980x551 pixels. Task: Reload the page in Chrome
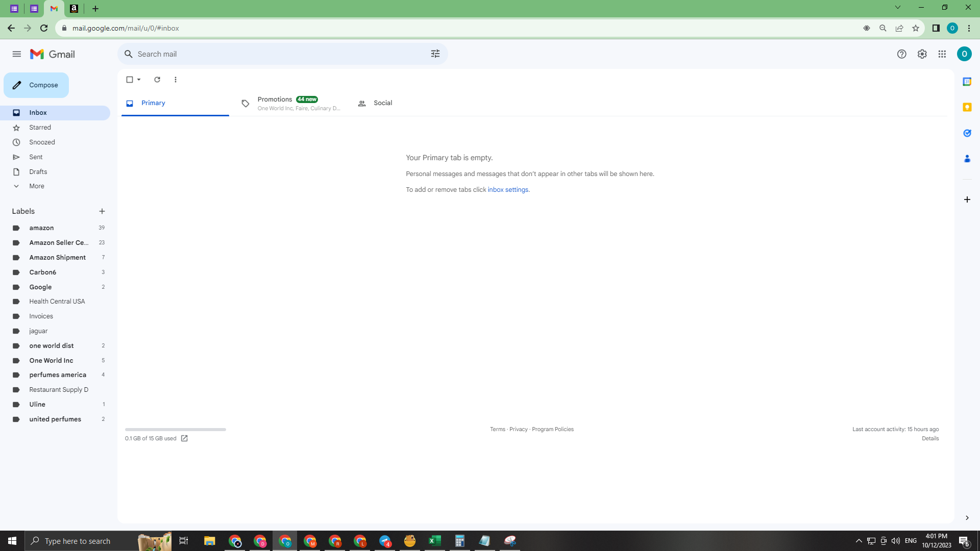click(x=44, y=28)
